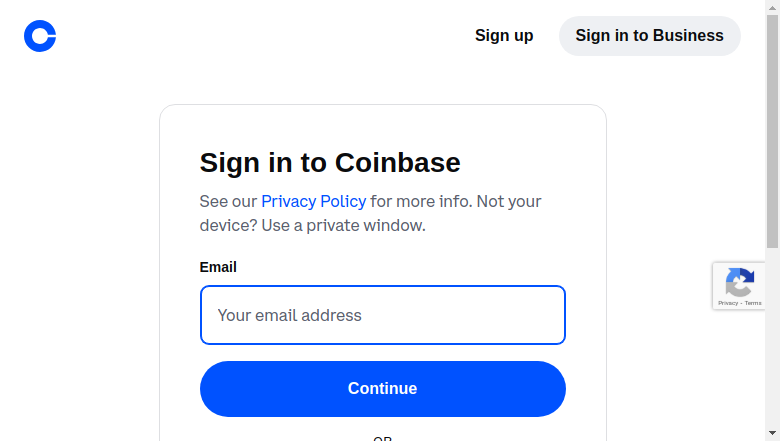Click the blue Continue button
The height and width of the screenshot is (441, 780).
pyautogui.click(x=383, y=389)
